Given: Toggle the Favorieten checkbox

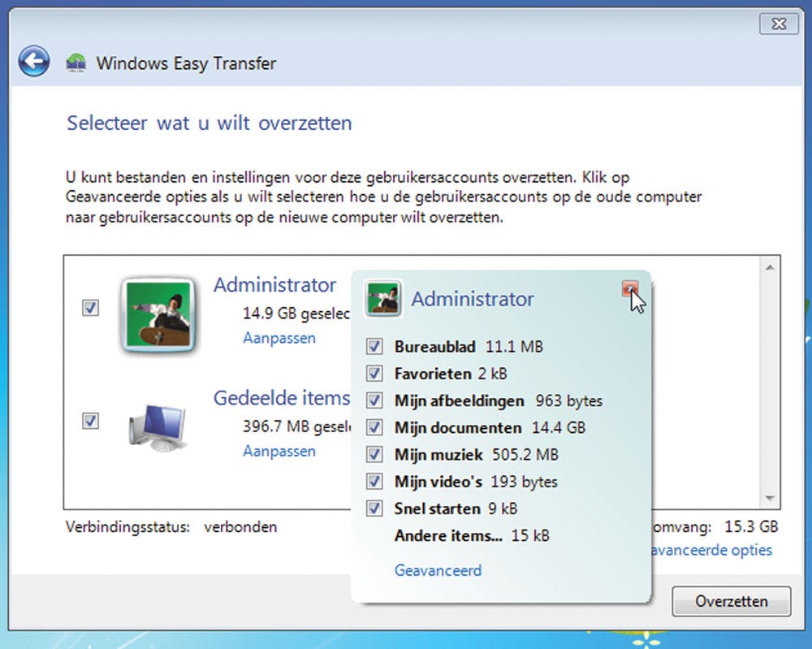Looking at the screenshot, I should 374,373.
